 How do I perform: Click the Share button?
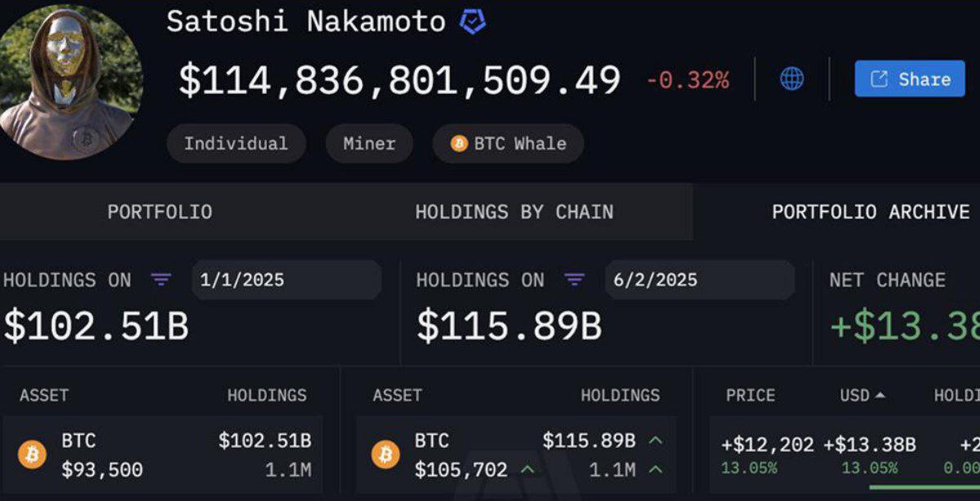pyautogui.click(x=910, y=78)
